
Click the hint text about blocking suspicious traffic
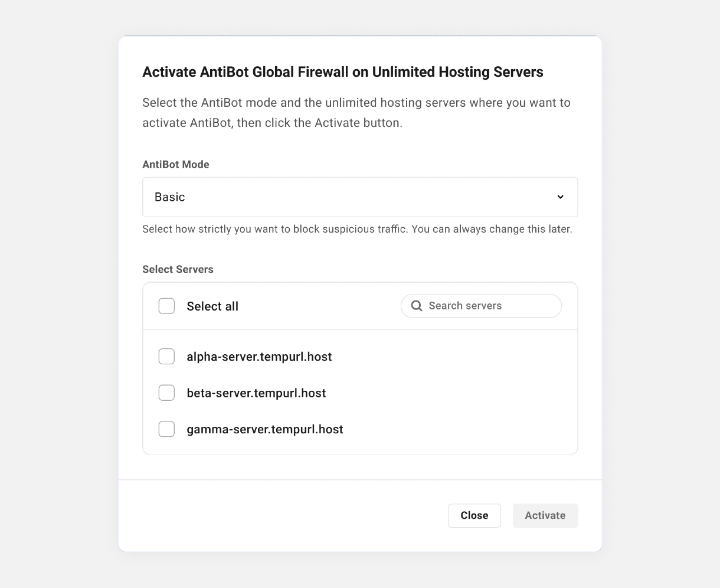click(357, 229)
